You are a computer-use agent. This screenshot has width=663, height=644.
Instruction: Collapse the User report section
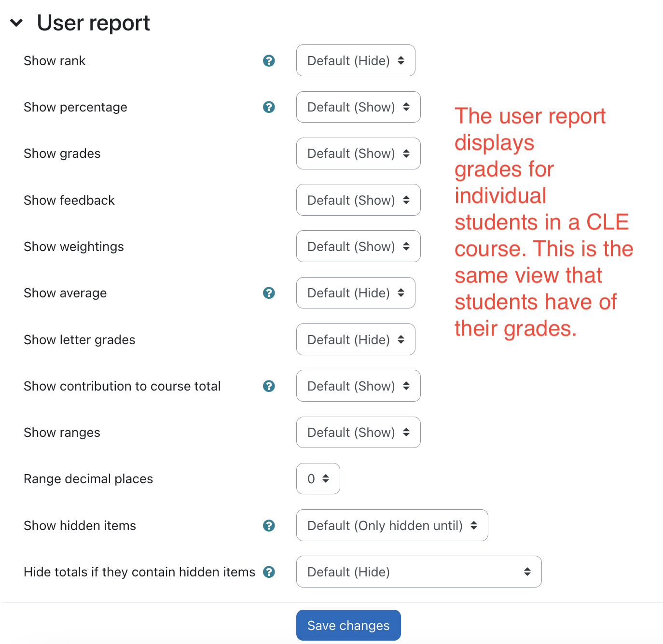(x=16, y=23)
